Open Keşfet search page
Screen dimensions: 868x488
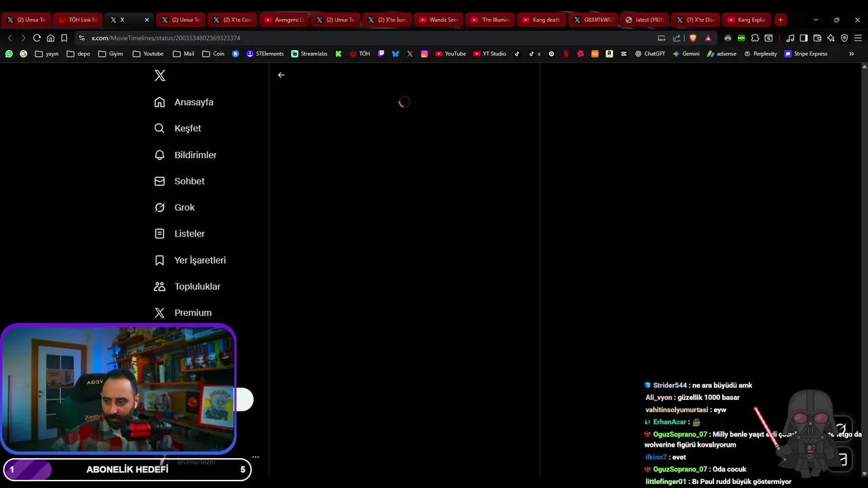coord(178,129)
